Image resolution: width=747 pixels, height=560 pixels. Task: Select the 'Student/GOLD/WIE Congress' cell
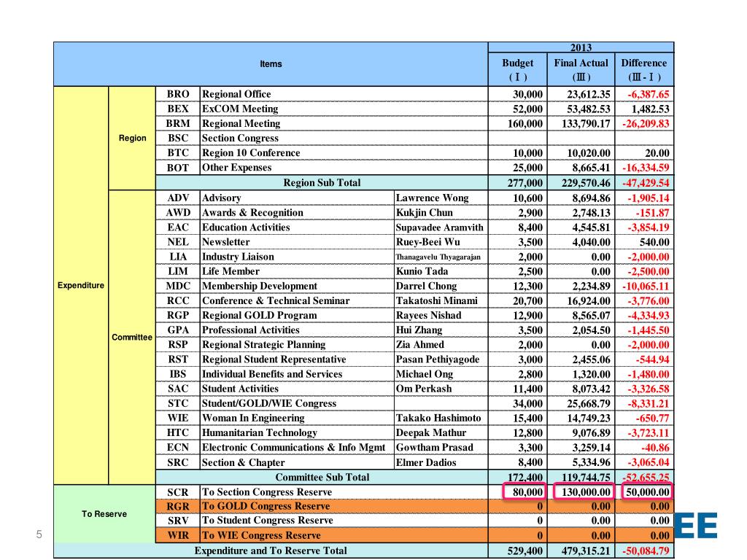(x=298, y=403)
